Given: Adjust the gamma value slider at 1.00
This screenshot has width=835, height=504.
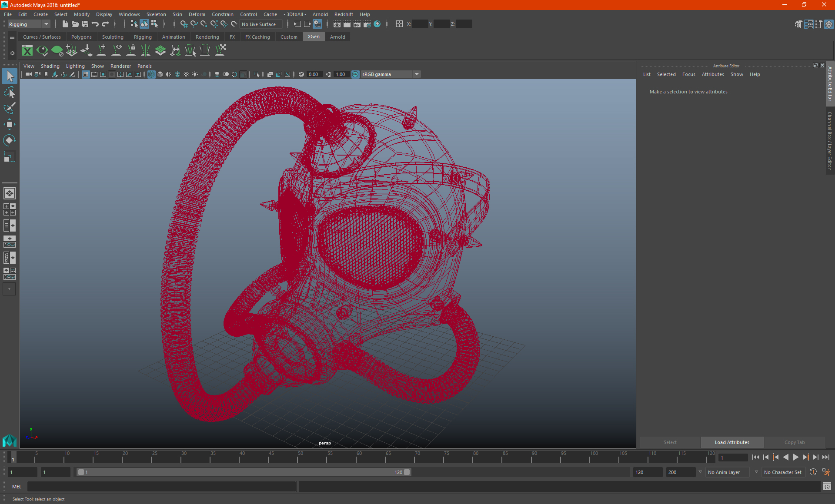Looking at the screenshot, I should pos(341,74).
